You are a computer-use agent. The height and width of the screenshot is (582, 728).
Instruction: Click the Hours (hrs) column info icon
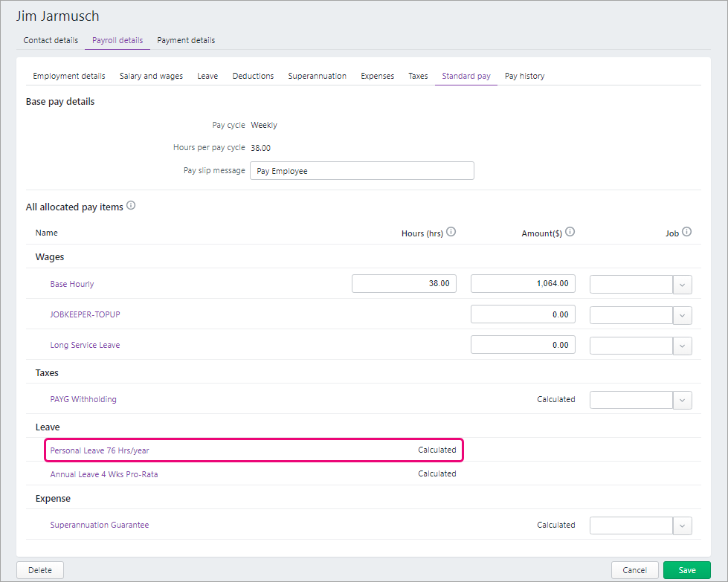(x=451, y=232)
